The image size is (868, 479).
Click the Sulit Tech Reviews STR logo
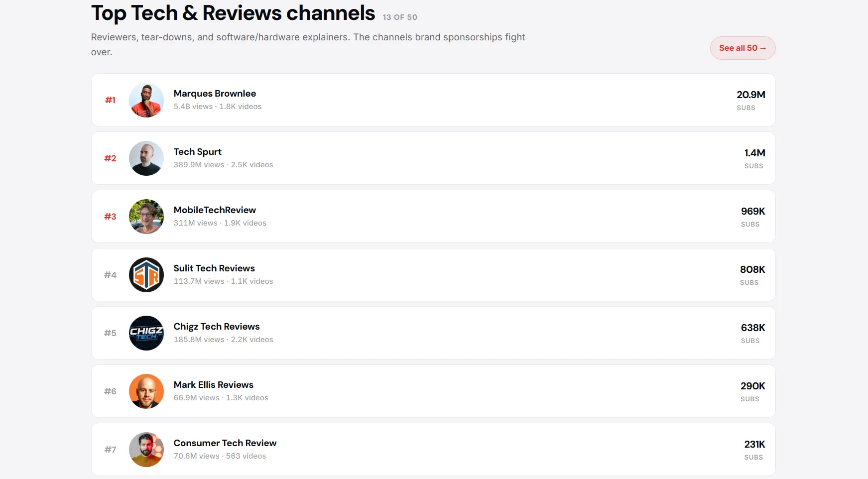pos(146,275)
